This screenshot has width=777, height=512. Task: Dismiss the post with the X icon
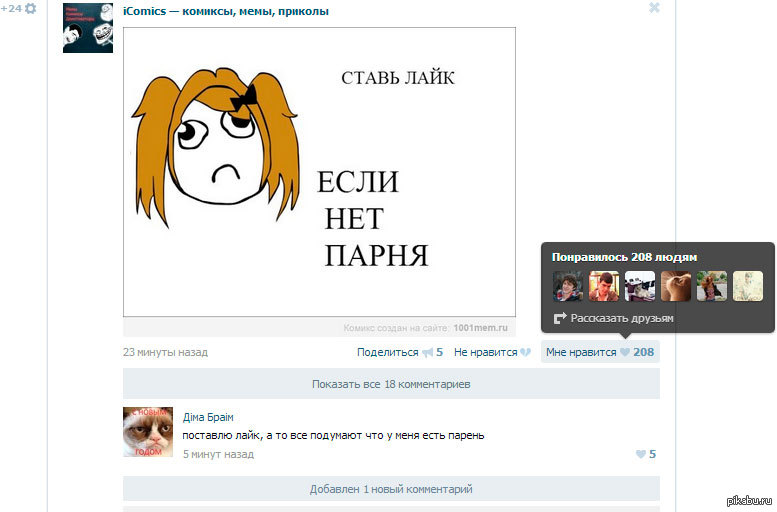(654, 7)
